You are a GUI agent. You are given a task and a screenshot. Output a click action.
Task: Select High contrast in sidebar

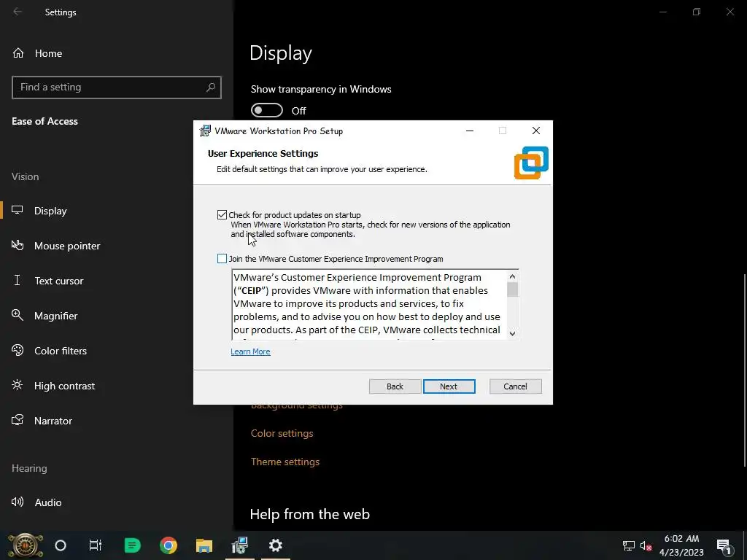pyautogui.click(x=117, y=386)
